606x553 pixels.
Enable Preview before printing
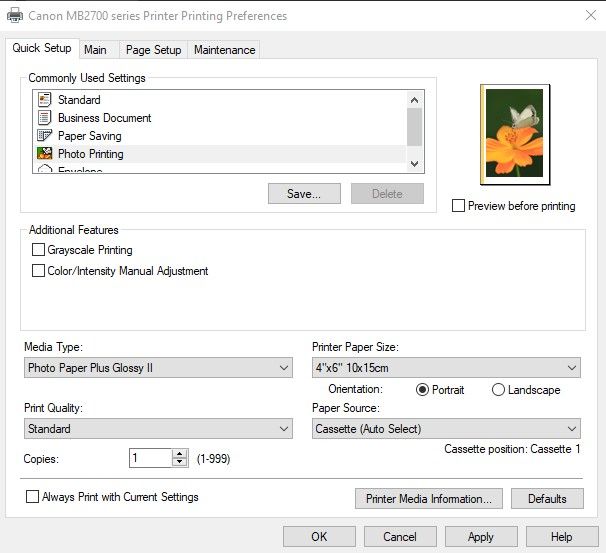point(458,206)
